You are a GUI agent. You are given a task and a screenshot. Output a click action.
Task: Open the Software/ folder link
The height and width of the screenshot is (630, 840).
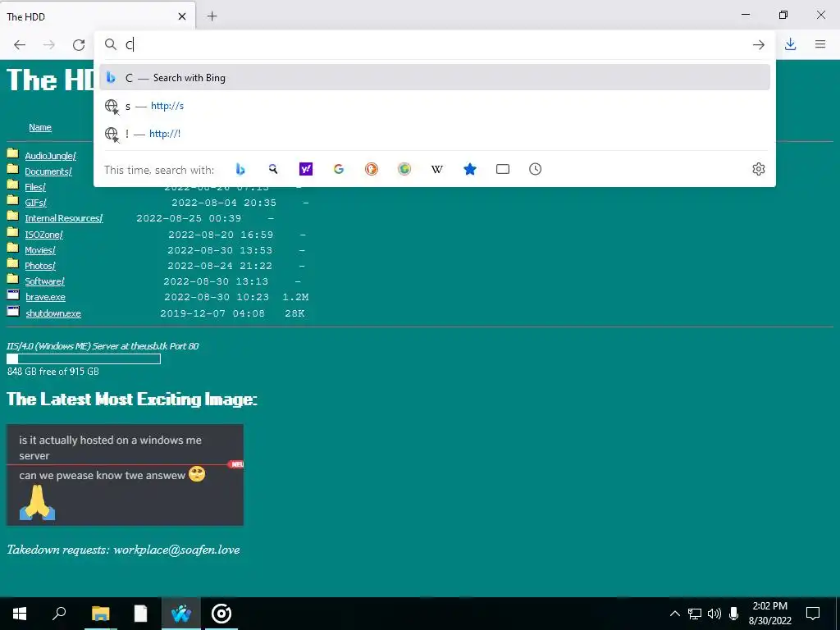point(44,281)
